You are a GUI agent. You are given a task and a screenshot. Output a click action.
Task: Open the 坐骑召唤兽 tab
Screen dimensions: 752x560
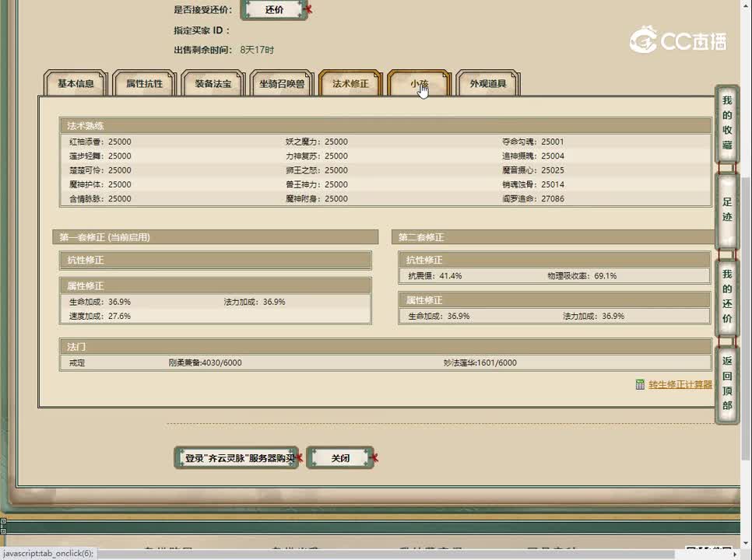[281, 84]
